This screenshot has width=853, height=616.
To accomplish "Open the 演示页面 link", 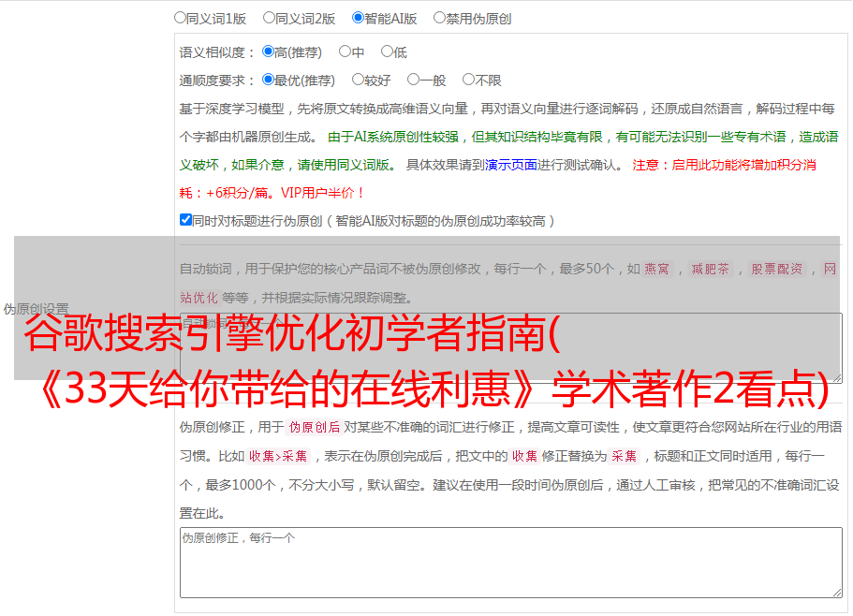I will [x=511, y=165].
